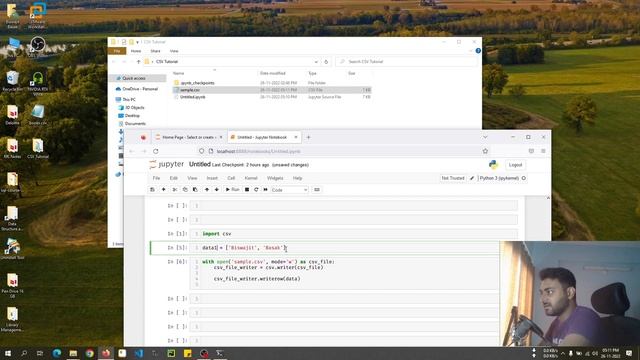Move the selected cell down
This screenshot has width=640, height=360.
[217, 190]
